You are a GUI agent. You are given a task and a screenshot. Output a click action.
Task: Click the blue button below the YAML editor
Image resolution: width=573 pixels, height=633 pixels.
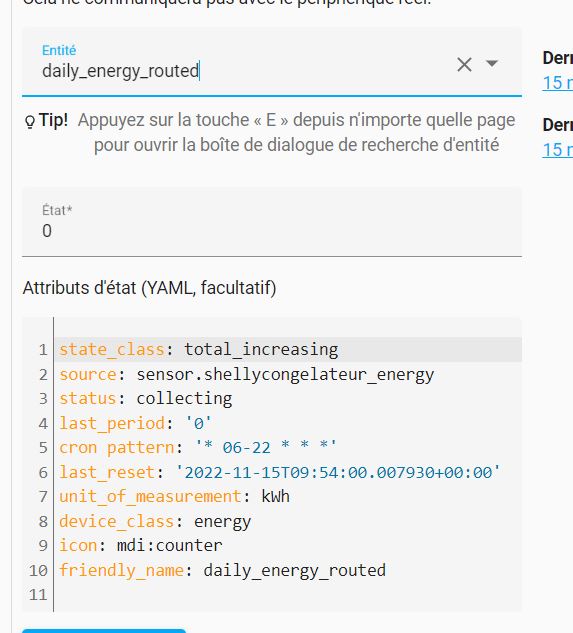pos(104,631)
